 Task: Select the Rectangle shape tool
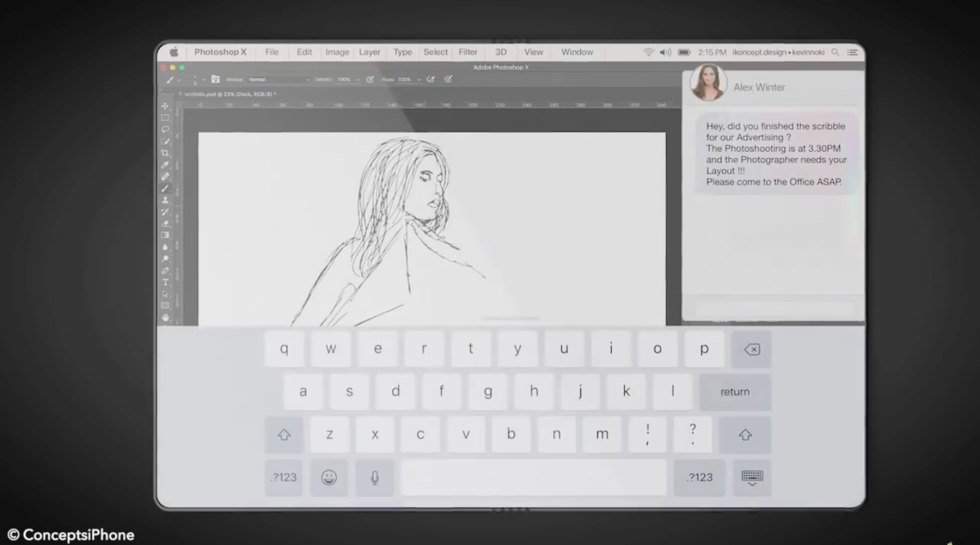click(165, 305)
